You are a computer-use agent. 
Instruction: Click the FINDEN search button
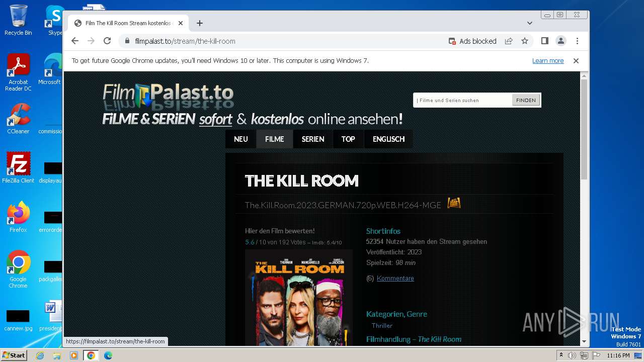tap(526, 100)
